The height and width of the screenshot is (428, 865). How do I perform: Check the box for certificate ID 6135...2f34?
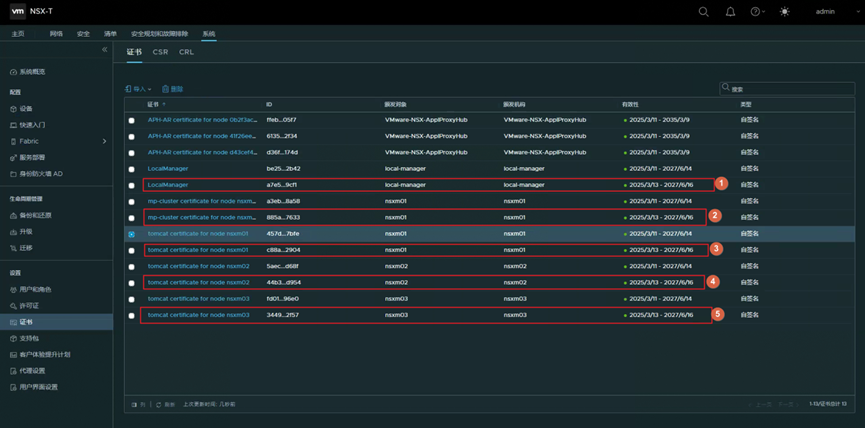tap(131, 136)
